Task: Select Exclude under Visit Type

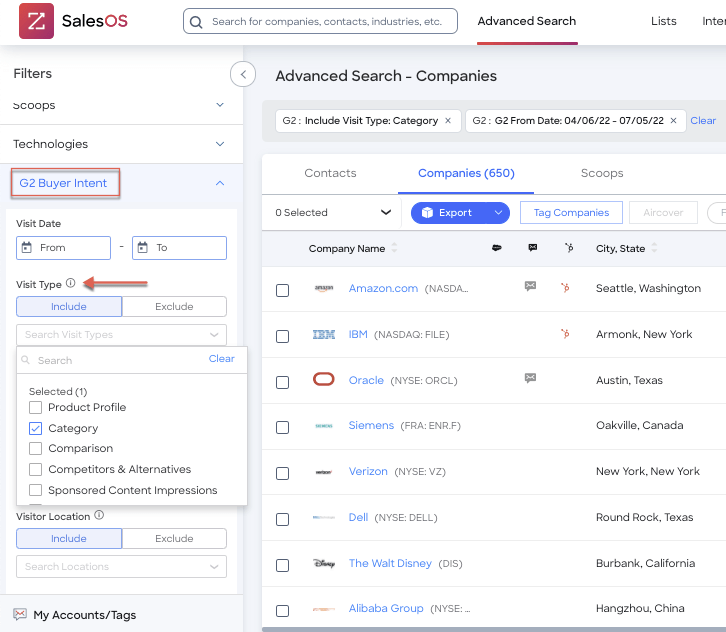Action: tap(174, 307)
